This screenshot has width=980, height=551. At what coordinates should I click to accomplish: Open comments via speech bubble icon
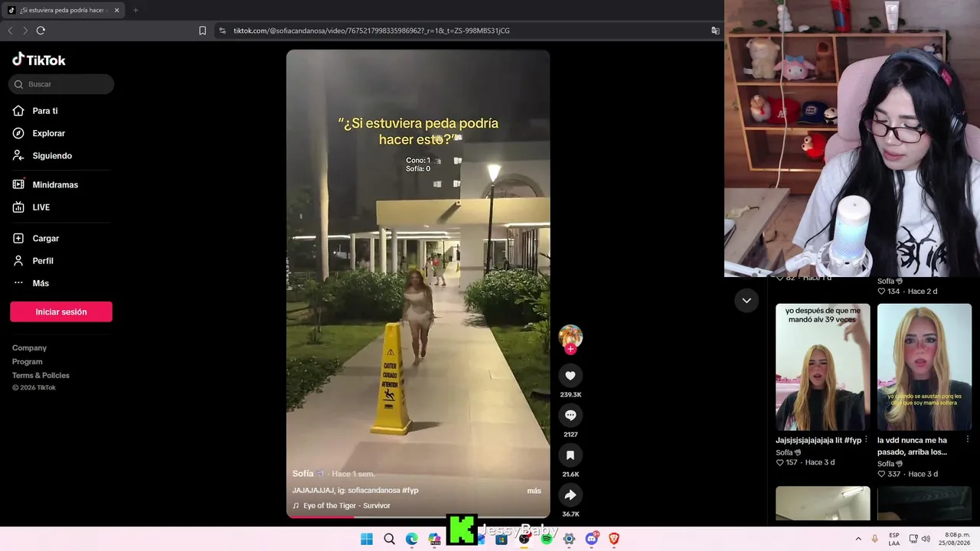pyautogui.click(x=570, y=415)
